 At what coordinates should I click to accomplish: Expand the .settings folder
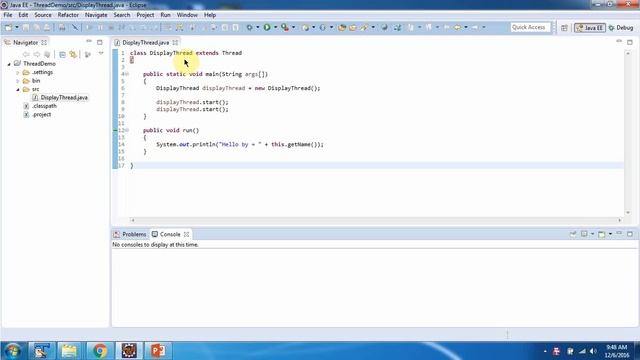pyautogui.click(x=18, y=73)
